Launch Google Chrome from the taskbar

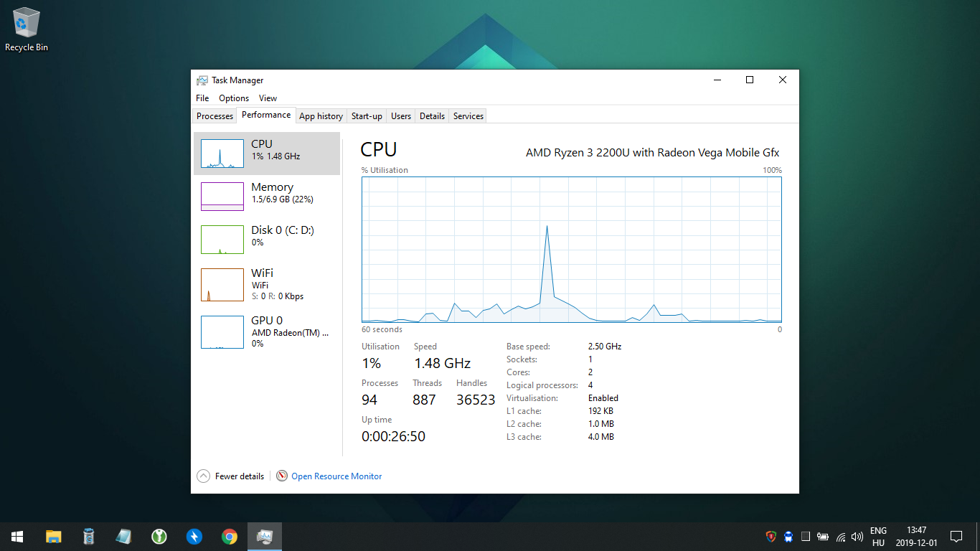pos(230,537)
